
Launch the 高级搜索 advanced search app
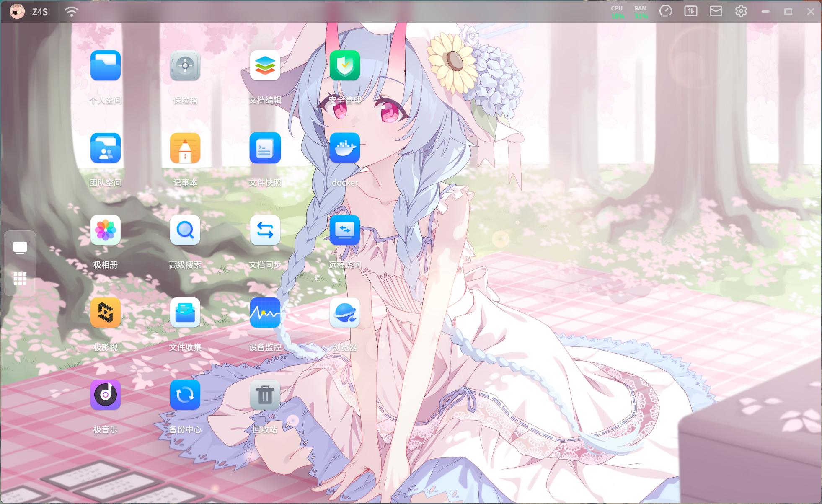(185, 230)
